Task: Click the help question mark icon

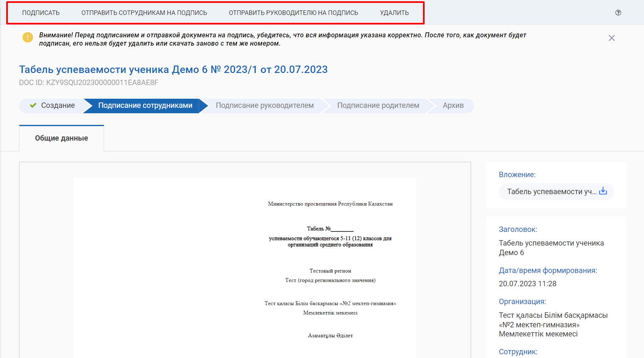Action: click(x=618, y=12)
